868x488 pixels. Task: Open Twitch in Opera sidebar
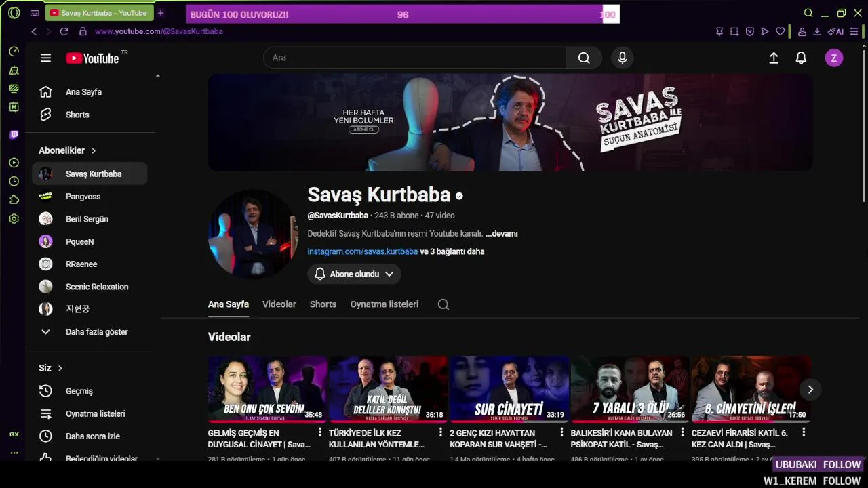(14, 135)
